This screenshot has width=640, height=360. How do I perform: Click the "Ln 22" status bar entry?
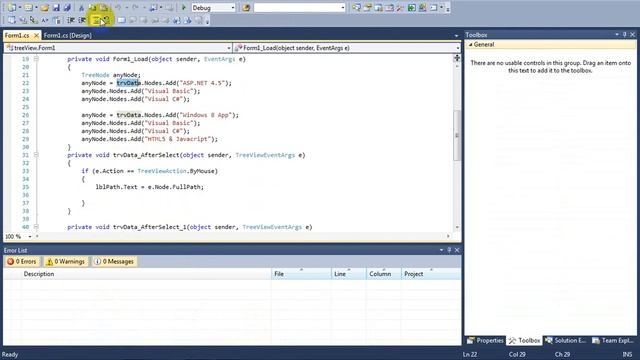[x=470, y=354]
